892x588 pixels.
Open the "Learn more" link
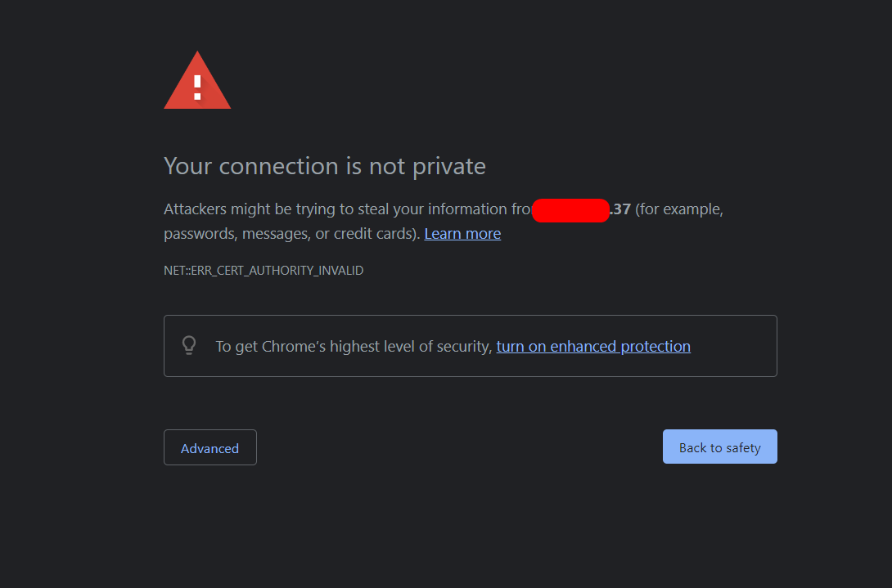[x=462, y=234]
